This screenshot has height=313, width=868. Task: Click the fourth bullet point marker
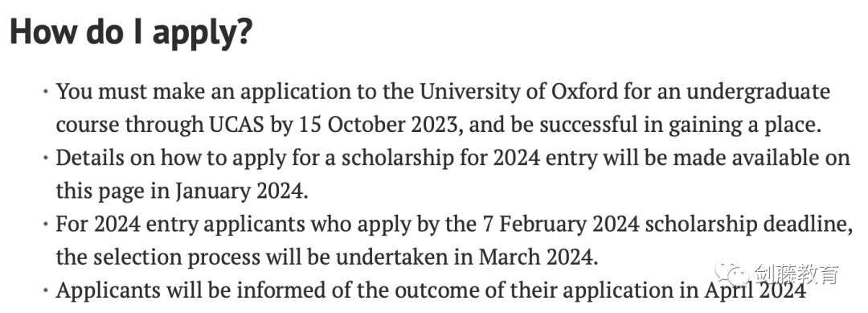(45, 291)
